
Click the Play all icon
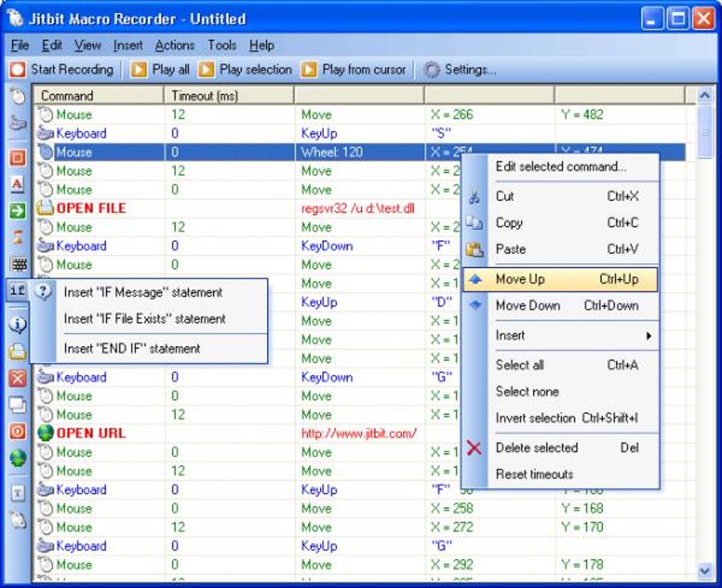(139, 70)
